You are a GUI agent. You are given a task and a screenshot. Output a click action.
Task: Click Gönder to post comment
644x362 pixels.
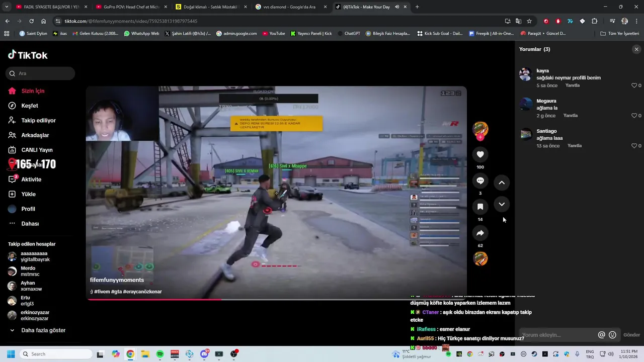pos(631,335)
